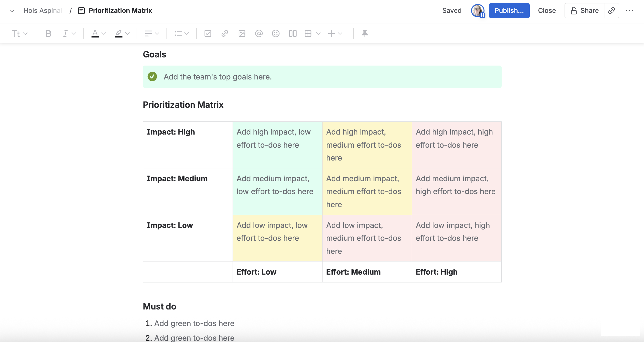Pin the formatting toolbar
Screen dimensions: 644x342
[365, 33]
